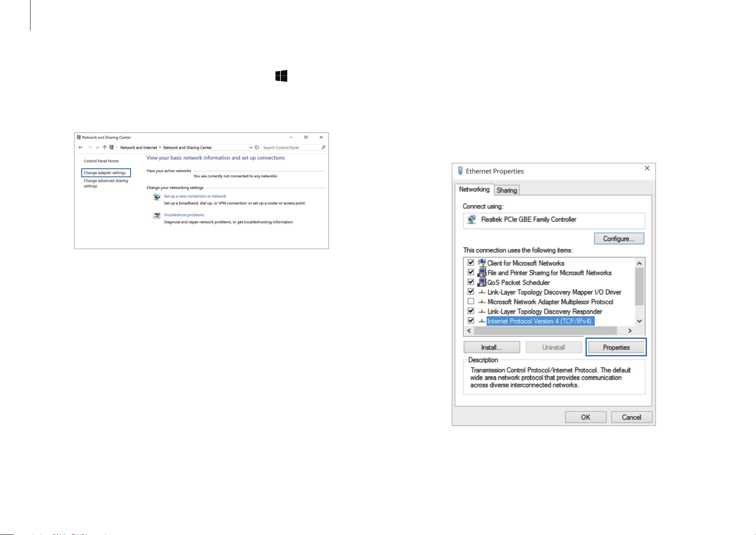This screenshot has width=756, height=535.
Task: Click Network and Sharing Center breadcrumb segment
Action: [188, 148]
